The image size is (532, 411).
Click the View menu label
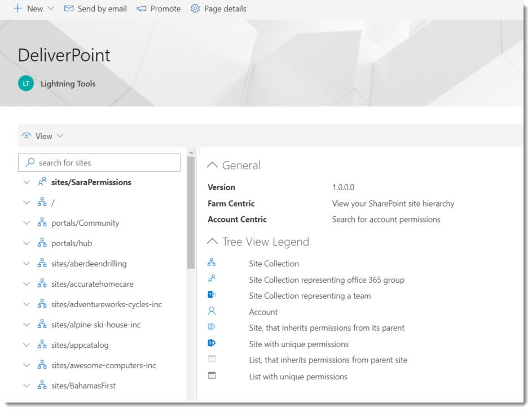tap(44, 136)
